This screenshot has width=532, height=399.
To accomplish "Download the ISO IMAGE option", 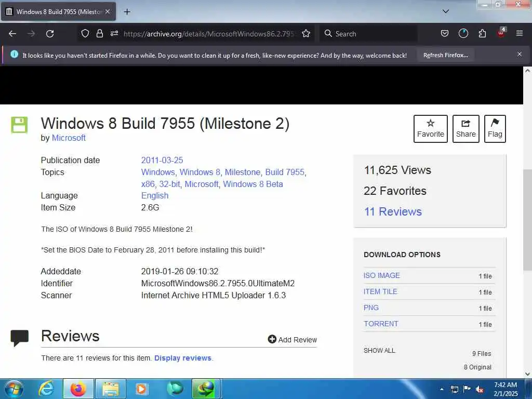I will point(382,275).
